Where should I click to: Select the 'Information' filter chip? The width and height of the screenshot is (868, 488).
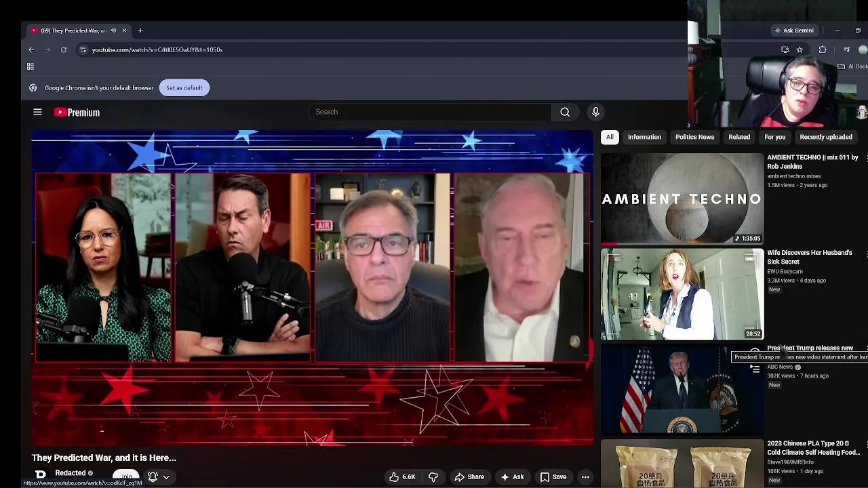644,137
